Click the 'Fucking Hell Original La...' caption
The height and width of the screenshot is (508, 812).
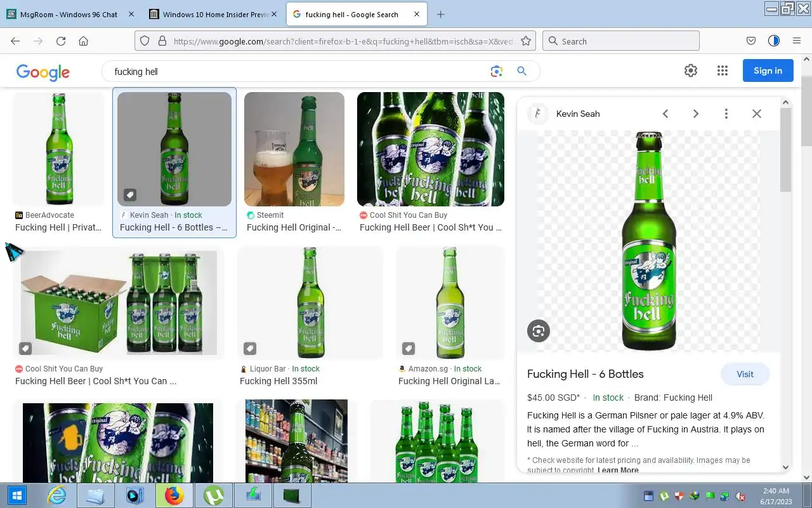click(x=449, y=381)
